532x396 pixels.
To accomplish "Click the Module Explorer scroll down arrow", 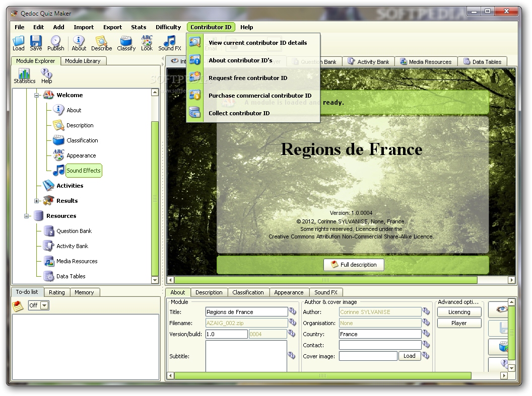I will coord(155,280).
